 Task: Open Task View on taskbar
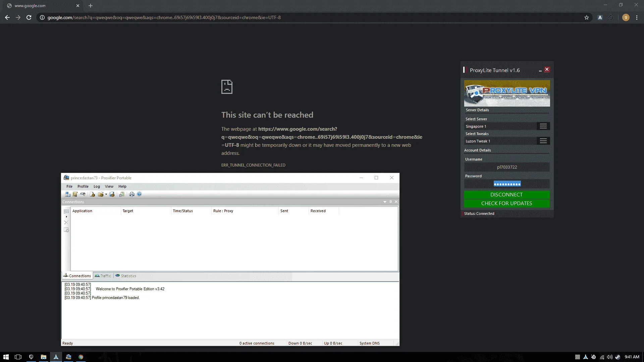tap(18, 357)
